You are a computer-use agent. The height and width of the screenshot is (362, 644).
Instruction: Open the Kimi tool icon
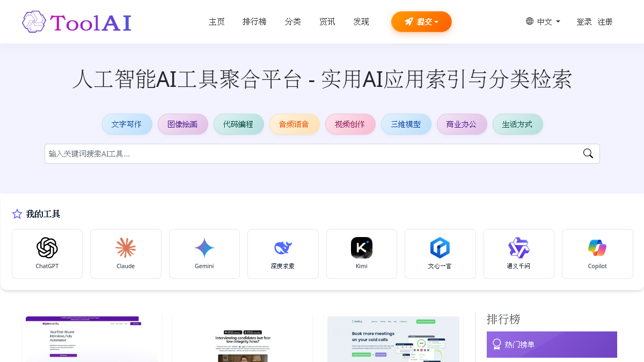click(362, 248)
